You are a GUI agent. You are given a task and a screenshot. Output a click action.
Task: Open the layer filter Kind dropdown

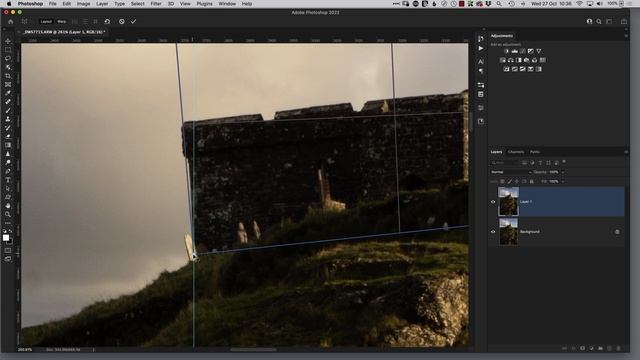(504, 163)
